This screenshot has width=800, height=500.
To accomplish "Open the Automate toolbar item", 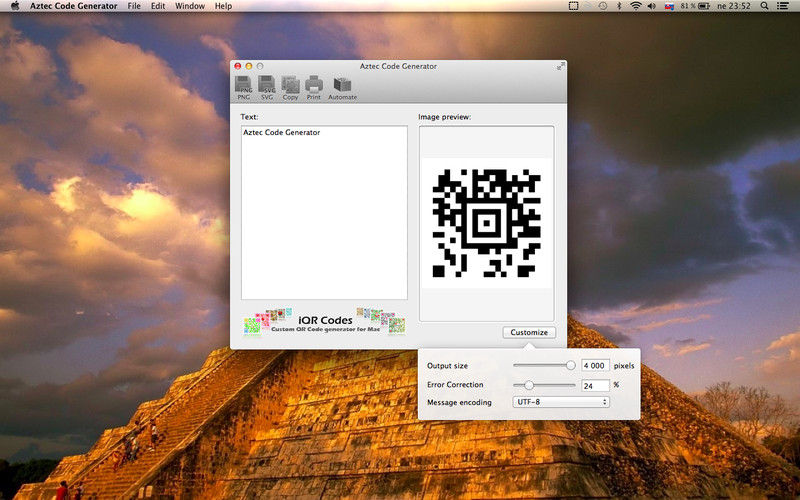I will pyautogui.click(x=342, y=87).
